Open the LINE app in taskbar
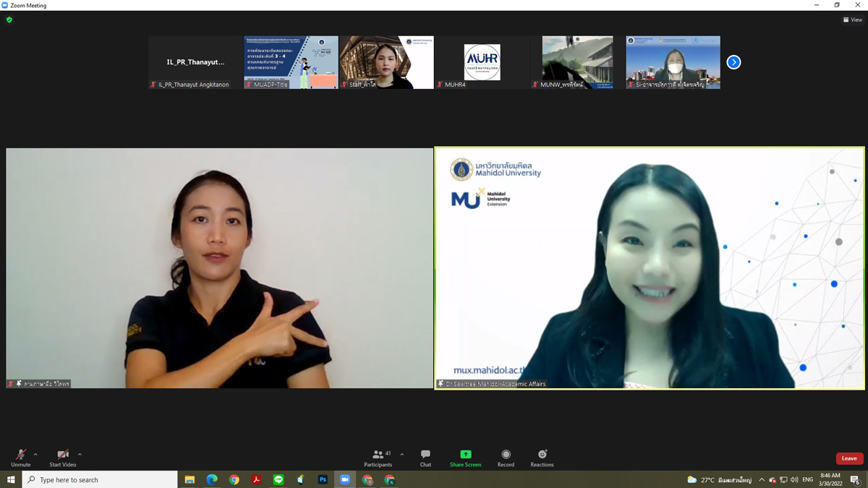Viewport: 868px width, 488px height. (278, 479)
